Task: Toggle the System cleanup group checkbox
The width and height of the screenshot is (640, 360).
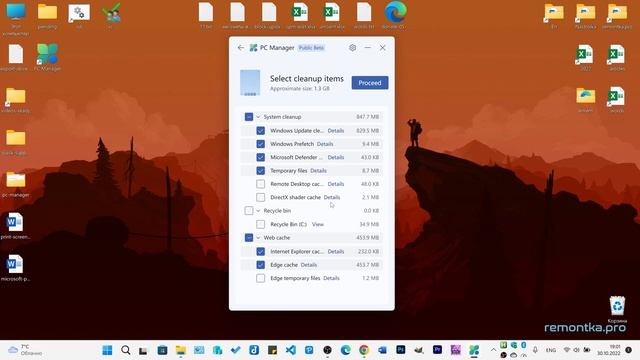Action: [249, 117]
